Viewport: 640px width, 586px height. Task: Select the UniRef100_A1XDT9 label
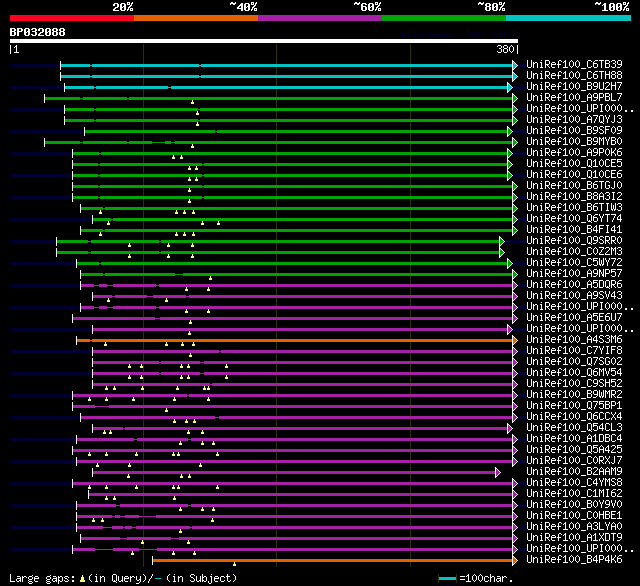point(574,538)
